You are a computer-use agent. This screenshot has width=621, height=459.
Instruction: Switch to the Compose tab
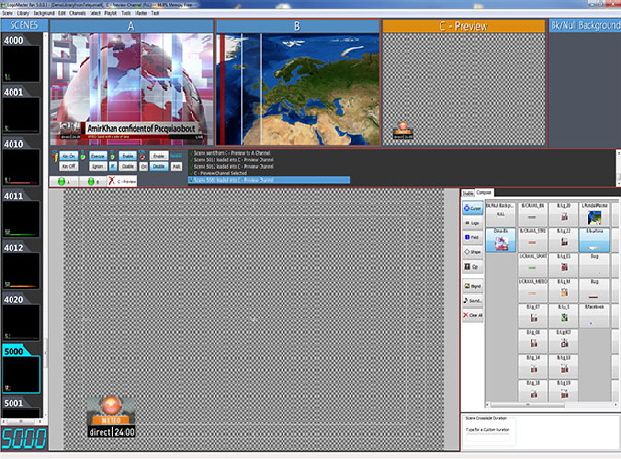(x=484, y=192)
